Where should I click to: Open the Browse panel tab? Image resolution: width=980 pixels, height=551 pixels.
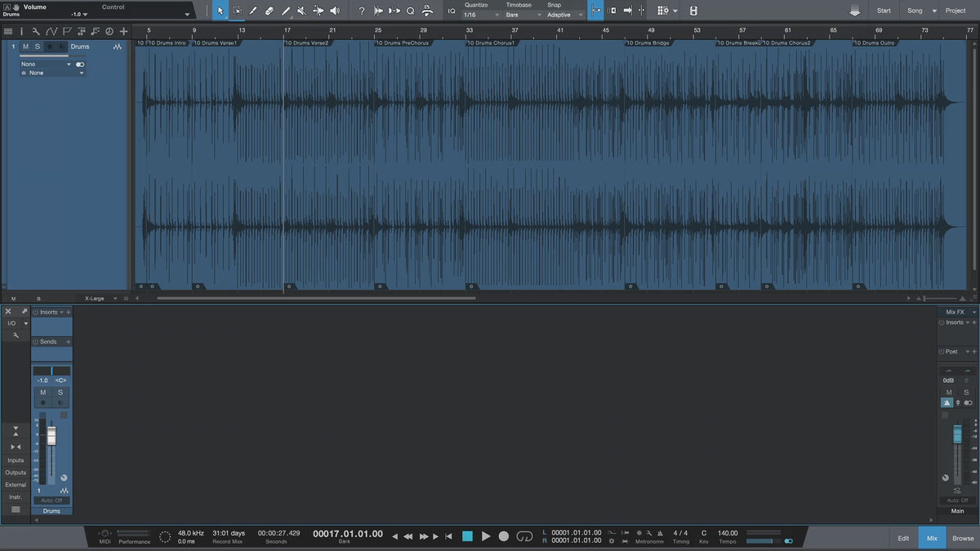963,538
